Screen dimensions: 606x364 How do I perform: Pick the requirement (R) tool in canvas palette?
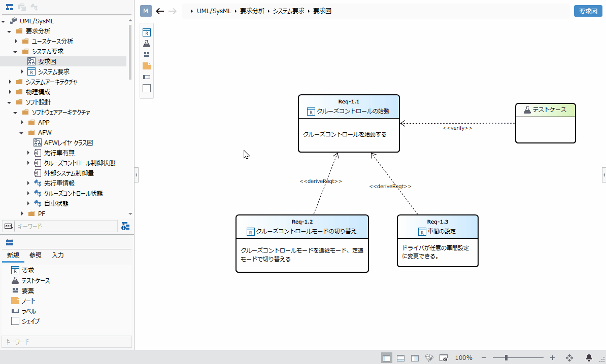pos(147,32)
